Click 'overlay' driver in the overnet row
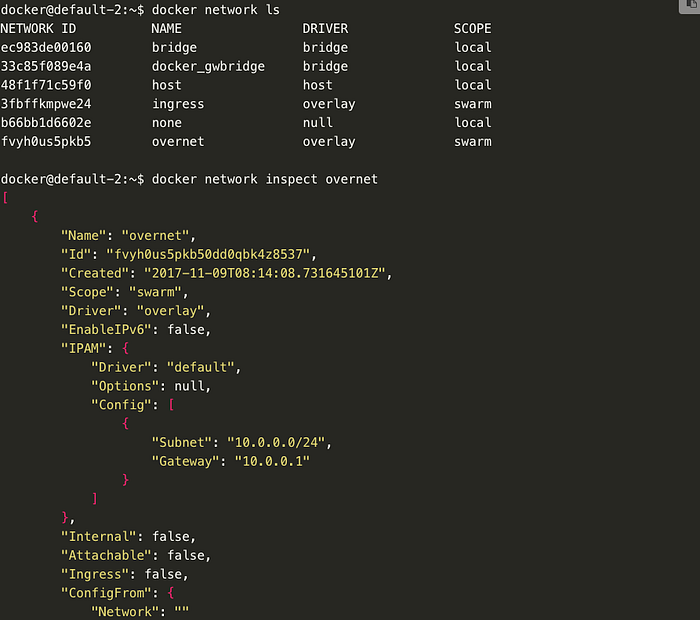The height and width of the screenshot is (620, 700). 329,141
